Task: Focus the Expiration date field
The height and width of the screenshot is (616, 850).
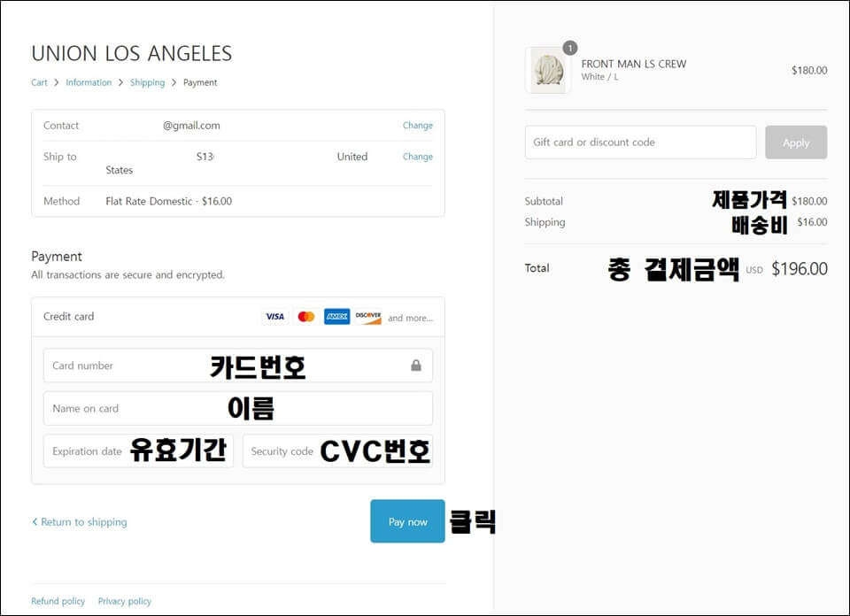Action: coord(138,450)
